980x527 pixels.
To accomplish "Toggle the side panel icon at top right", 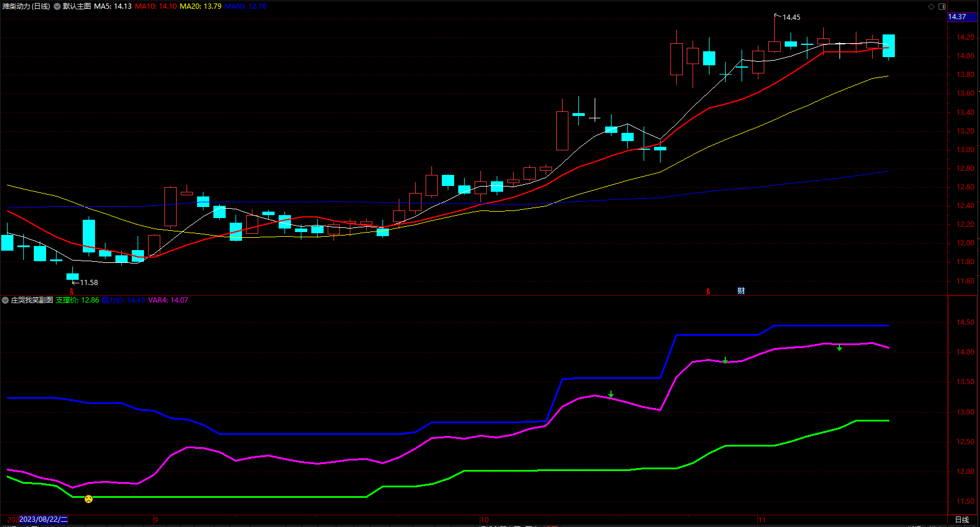I will point(942,6).
